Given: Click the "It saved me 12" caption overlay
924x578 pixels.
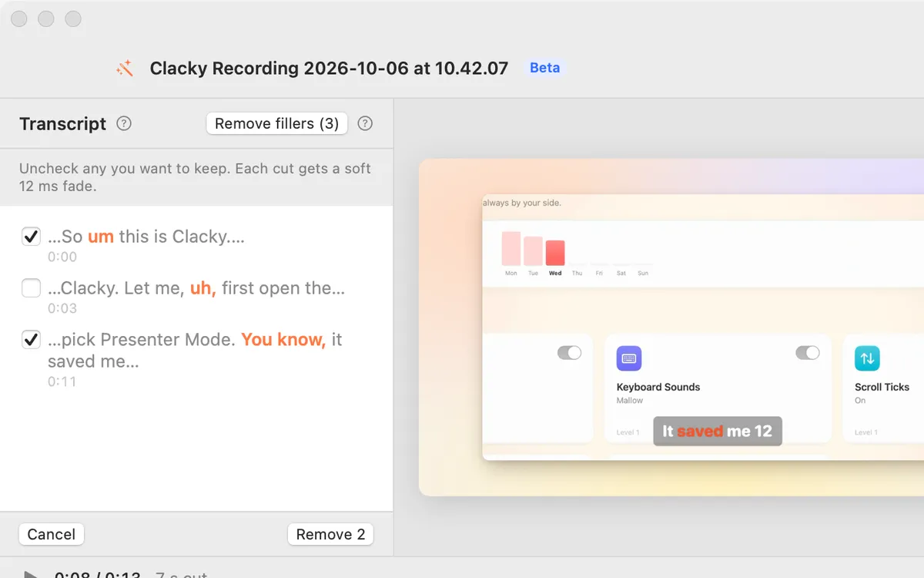Looking at the screenshot, I should pos(718,431).
